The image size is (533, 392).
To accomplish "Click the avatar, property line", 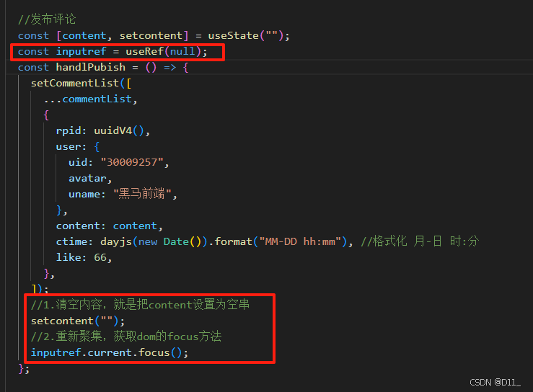I will 90,178.
